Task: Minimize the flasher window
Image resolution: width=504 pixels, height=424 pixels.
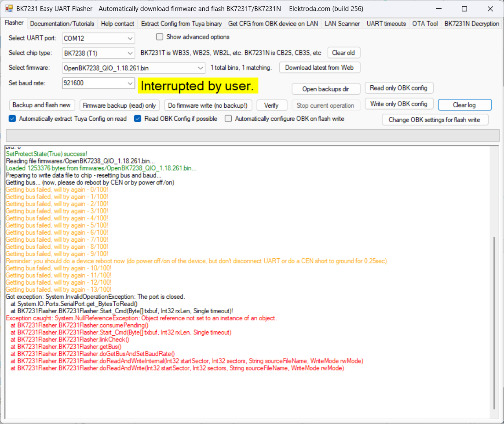Action: 439,9
